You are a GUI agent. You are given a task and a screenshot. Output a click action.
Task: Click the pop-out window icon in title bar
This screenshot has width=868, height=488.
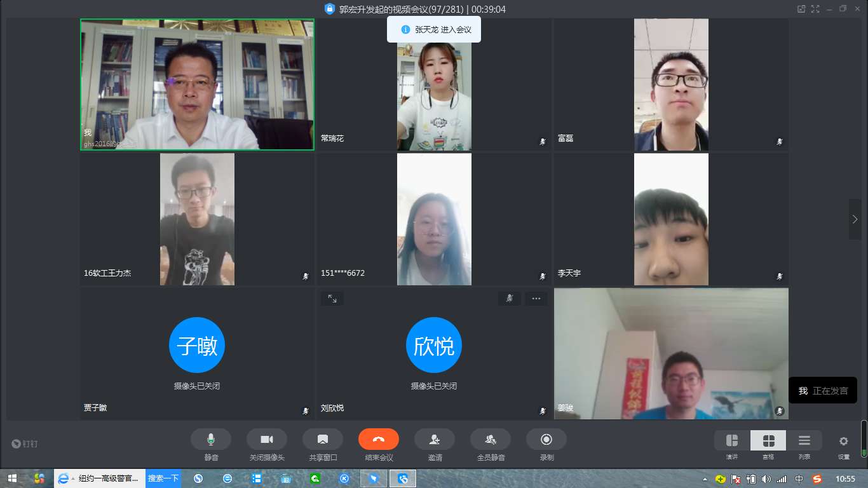(801, 9)
